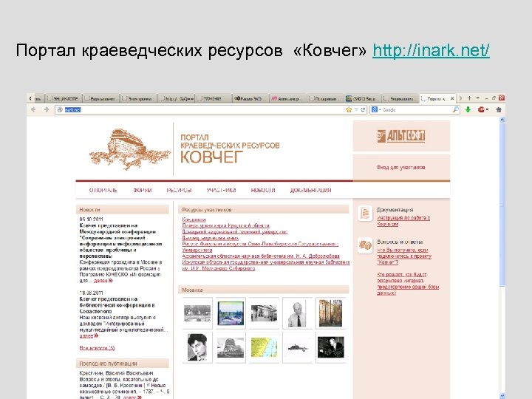Image resolution: width=532 pixels, height=399 pixels.
Task: Open the URL history dropdown arrow
Action: point(356,109)
